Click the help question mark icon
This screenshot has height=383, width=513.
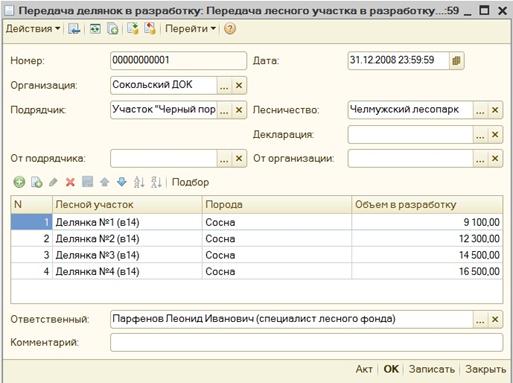coord(230,29)
